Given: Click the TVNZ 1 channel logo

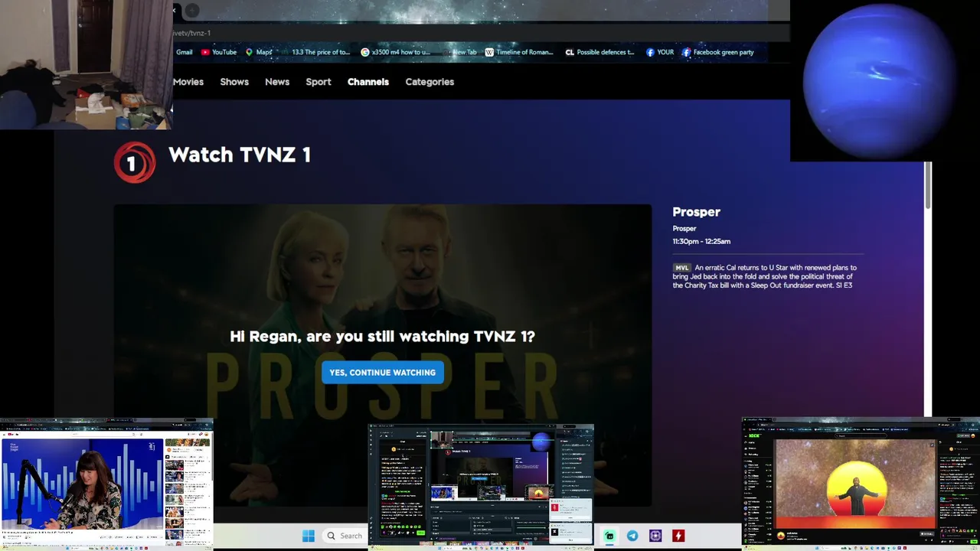Looking at the screenshot, I should (135, 162).
